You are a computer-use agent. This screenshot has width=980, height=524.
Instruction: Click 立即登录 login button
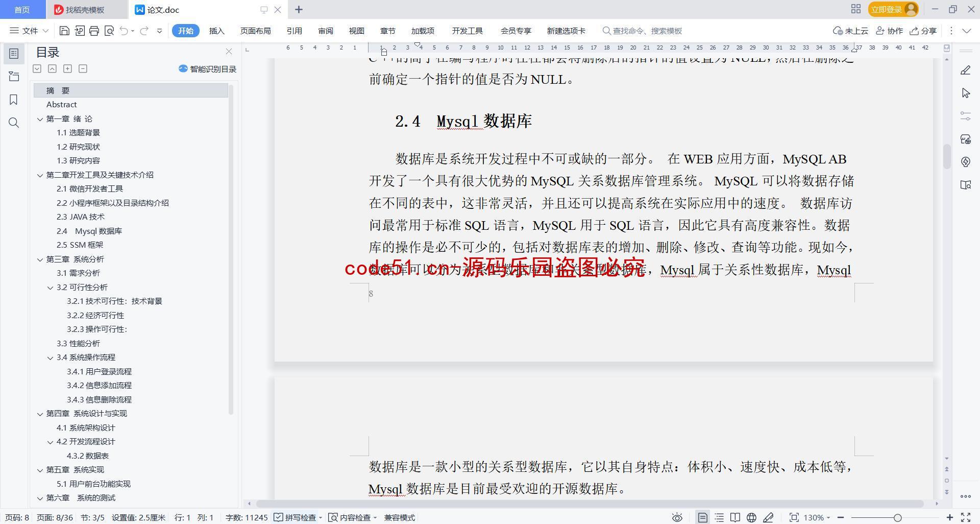pyautogui.click(x=893, y=9)
